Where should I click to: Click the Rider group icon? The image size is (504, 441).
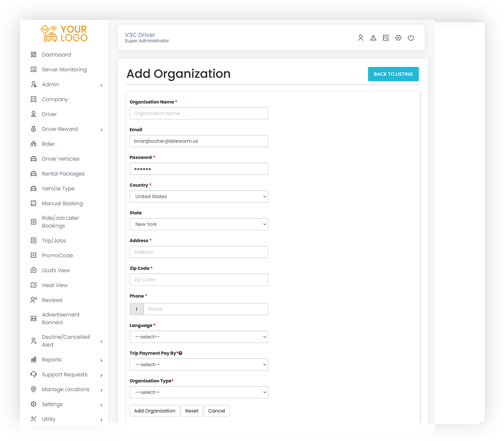point(33,144)
